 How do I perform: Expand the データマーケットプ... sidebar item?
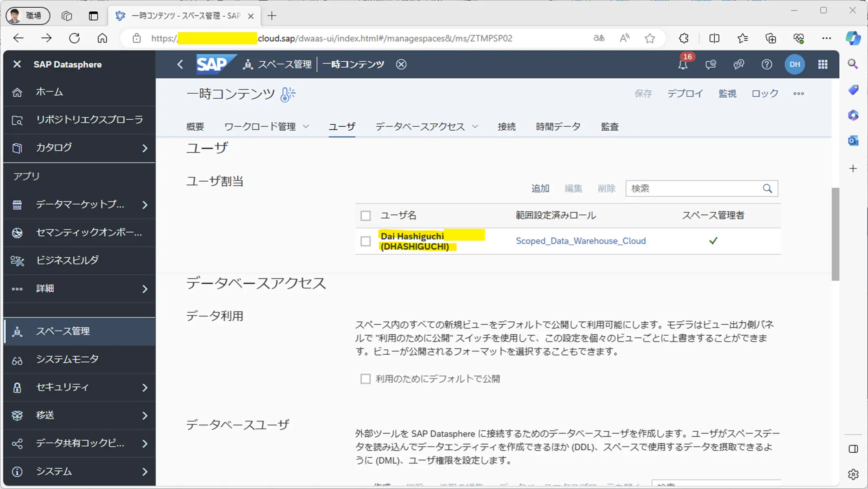(144, 204)
